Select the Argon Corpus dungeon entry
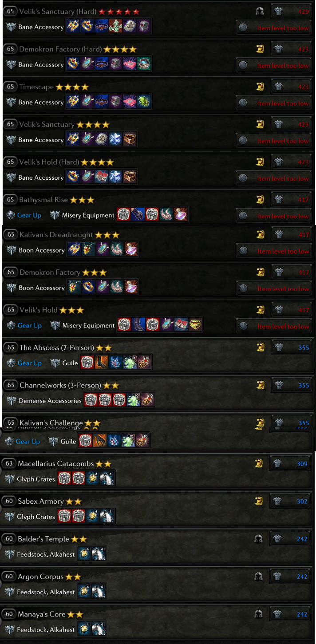The width and height of the screenshot is (316, 644). [x=157, y=584]
